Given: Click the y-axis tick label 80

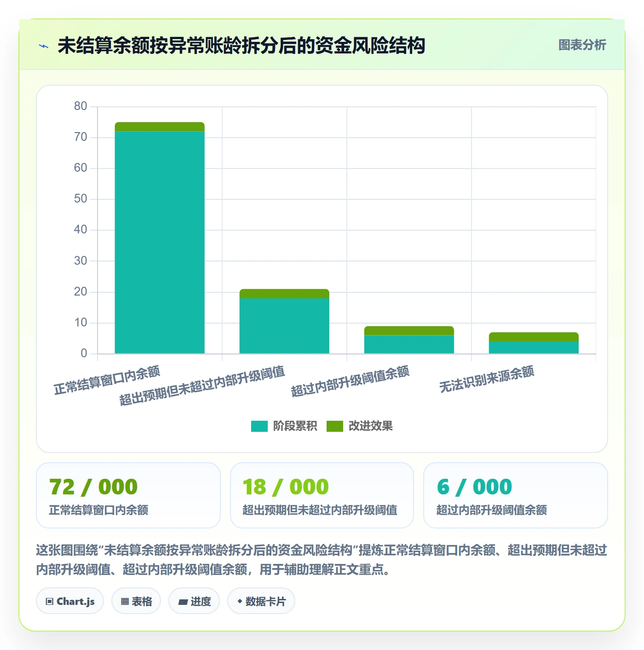Looking at the screenshot, I should coord(80,106).
